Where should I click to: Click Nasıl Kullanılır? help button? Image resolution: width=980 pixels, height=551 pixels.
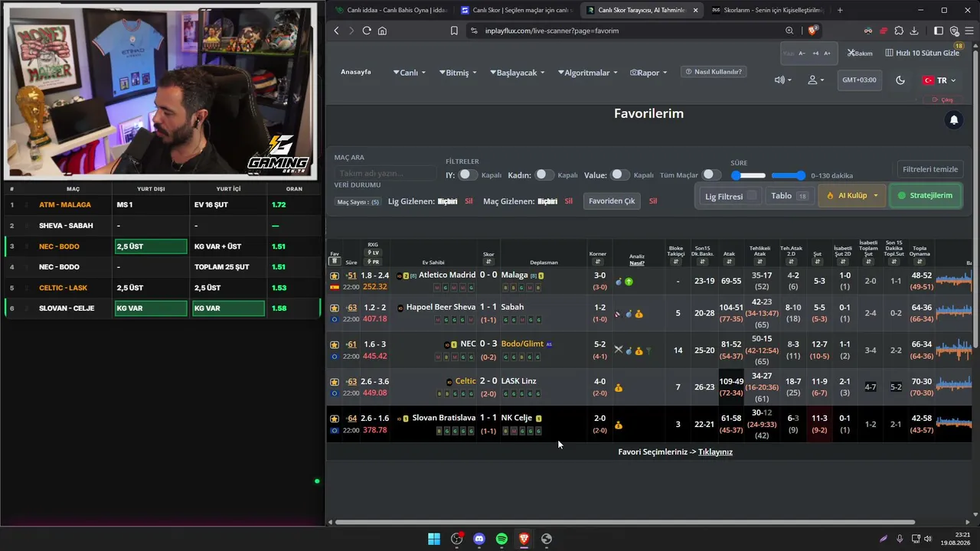(714, 72)
